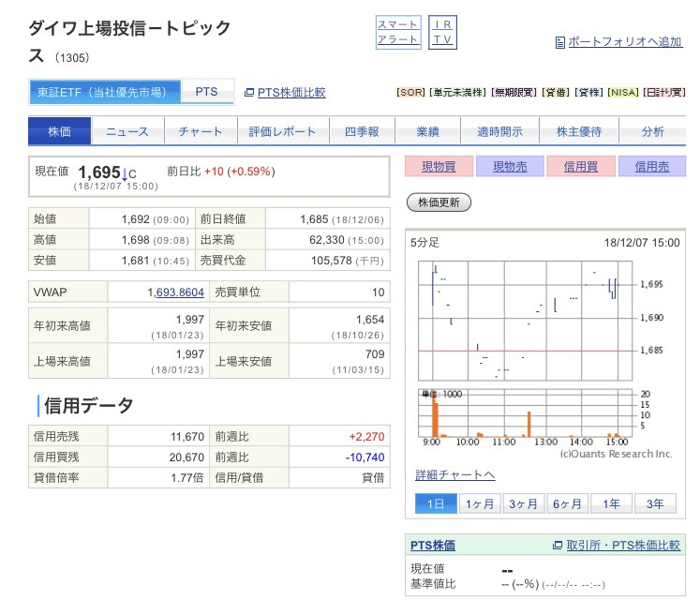Select the 6ヶ月 chart range
Image resolution: width=700 pixels, height=600 pixels.
pyautogui.click(x=567, y=503)
